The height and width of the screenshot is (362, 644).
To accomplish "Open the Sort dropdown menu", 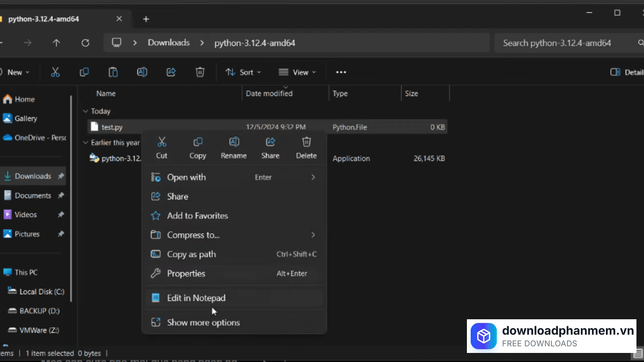I will [244, 72].
